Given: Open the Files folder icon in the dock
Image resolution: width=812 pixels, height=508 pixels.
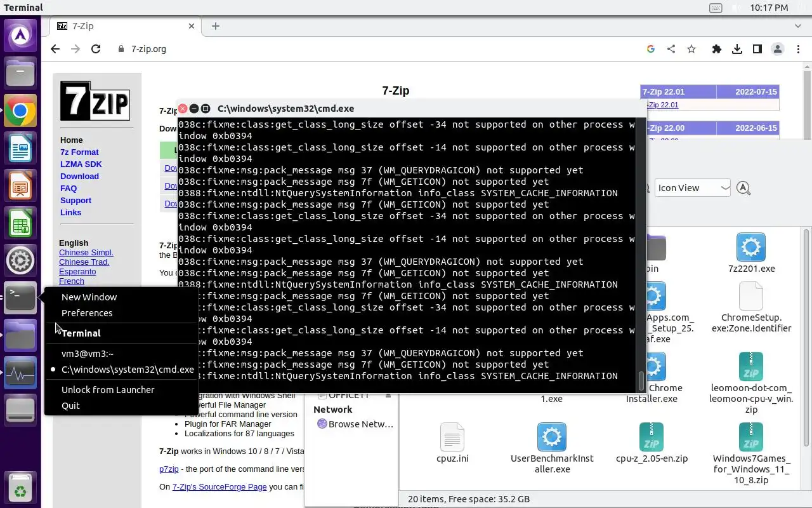Looking at the screenshot, I should [x=20, y=73].
